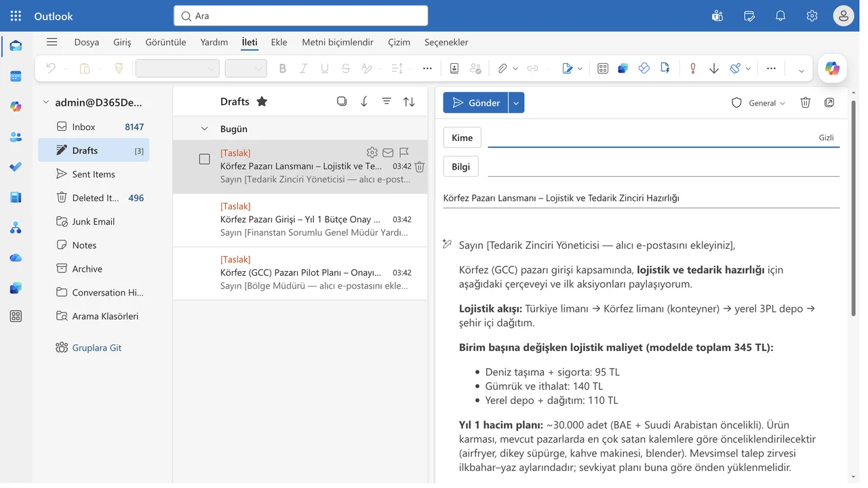This screenshot has height=488, width=868.
Task: Open the Inbox folder
Action: click(x=94, y=127)
